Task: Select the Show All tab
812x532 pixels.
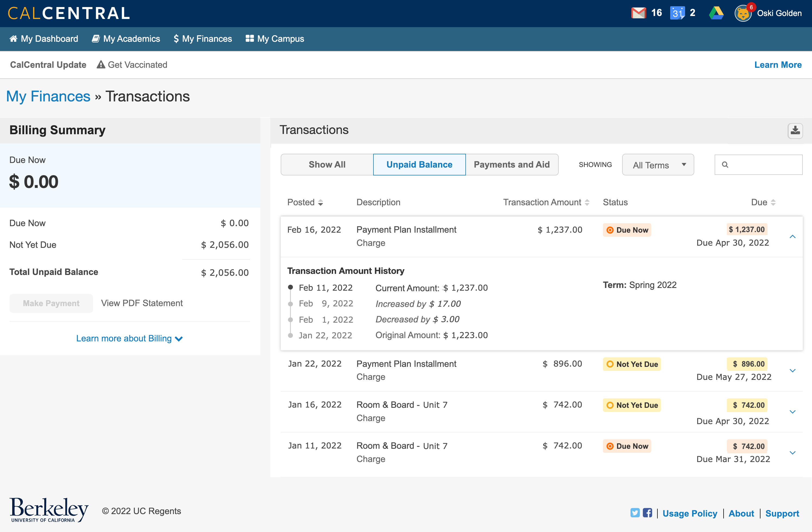Action: 327,165
